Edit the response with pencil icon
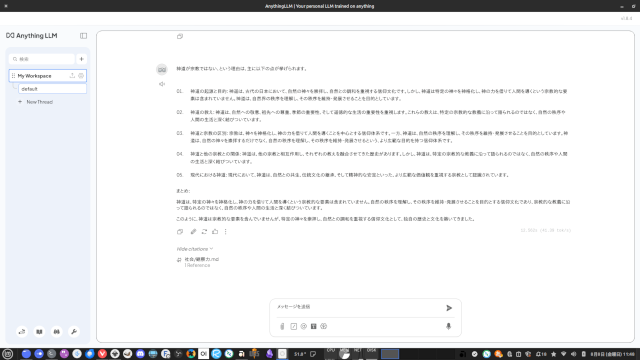 [x=193, y=232]
